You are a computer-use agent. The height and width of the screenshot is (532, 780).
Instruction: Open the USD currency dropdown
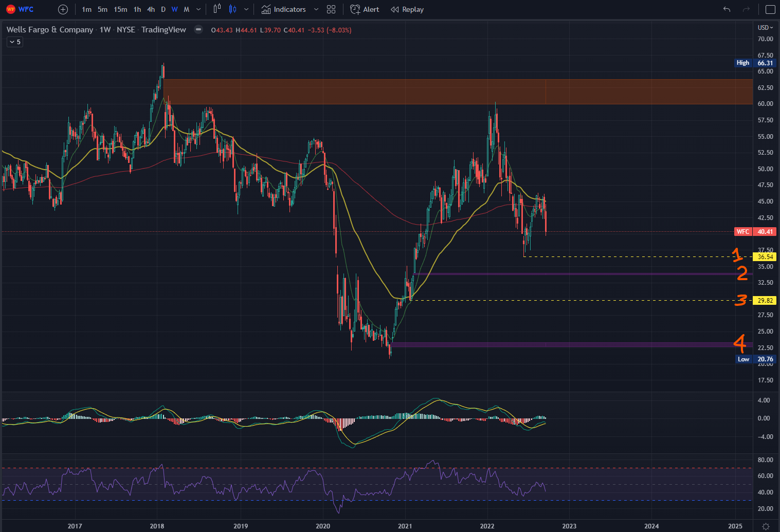click(x=766, y=28)
